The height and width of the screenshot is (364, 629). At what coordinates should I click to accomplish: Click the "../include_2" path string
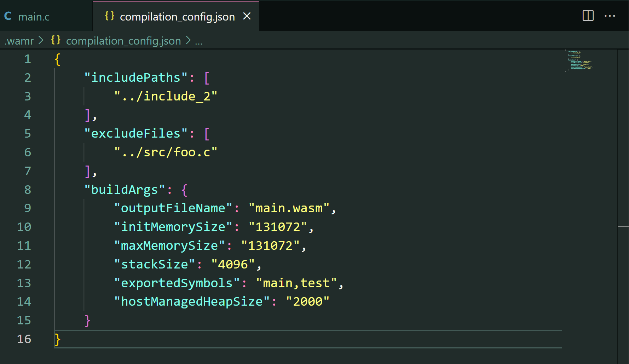166,96
